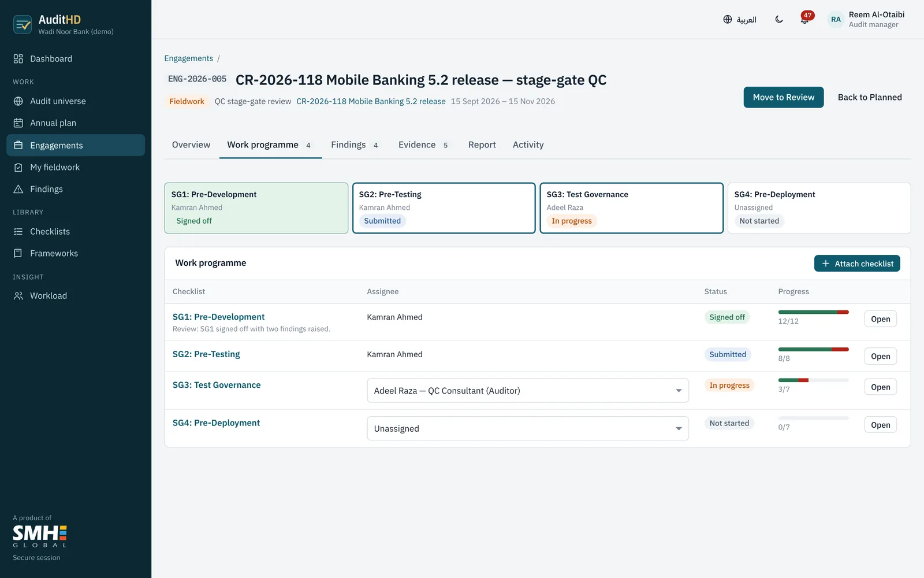
Task: Select the SG4: Pre-Deployment stage card
Action: click(819, 208)
